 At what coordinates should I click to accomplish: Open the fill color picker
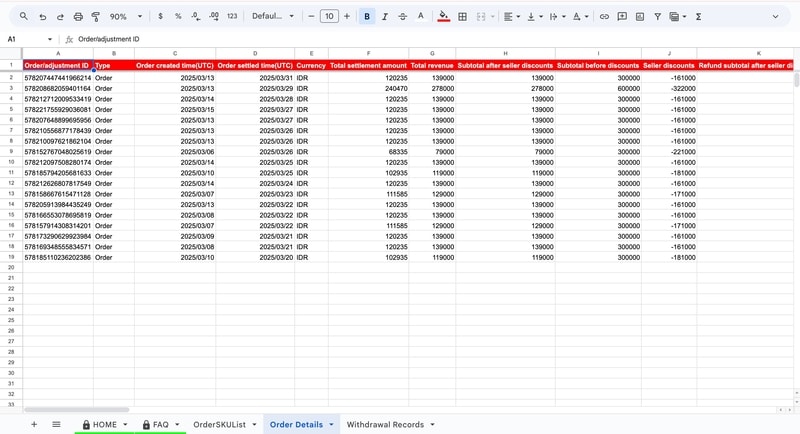pyautogui.click(x=444, y=17)
